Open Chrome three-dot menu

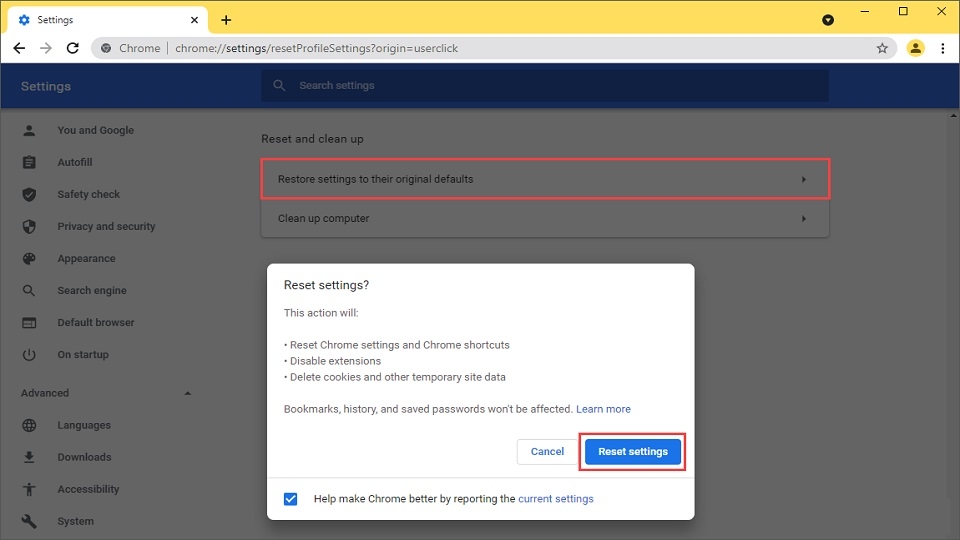click(943, 48)
